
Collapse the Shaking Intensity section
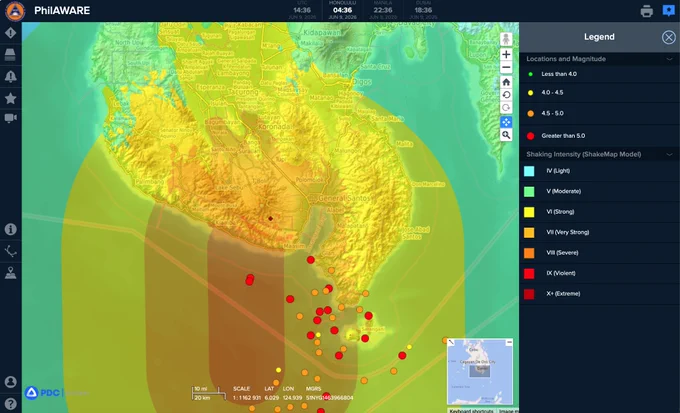point(669,154)
